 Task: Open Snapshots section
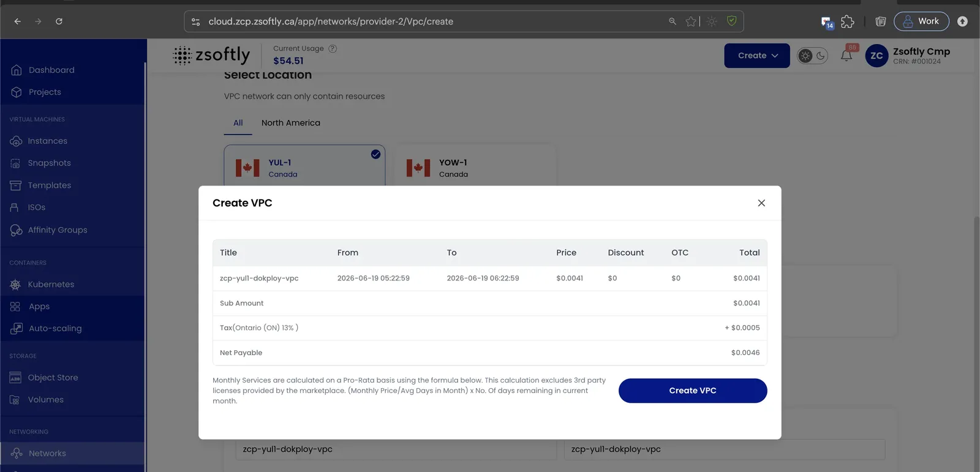coord(49,163)
